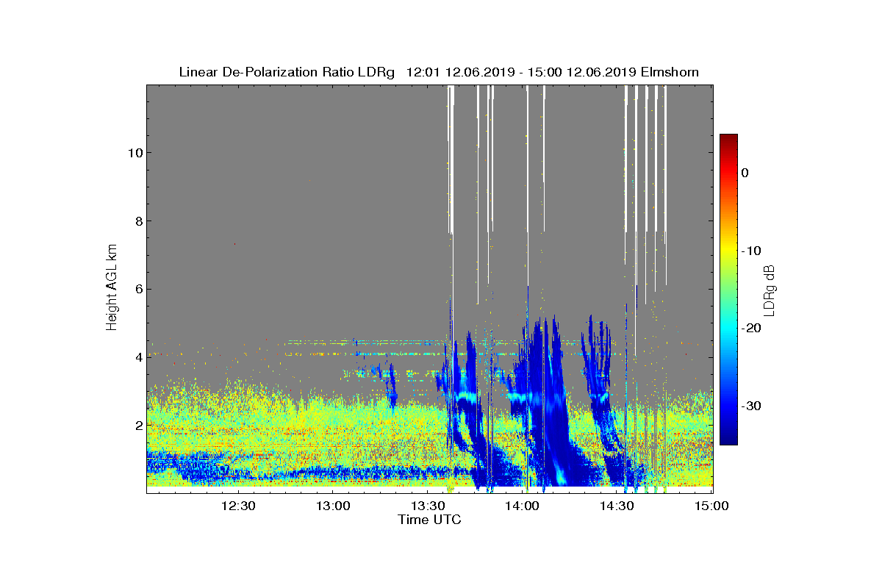
Task: Click the colorbar value -20
Action: [x=750, y=329]
